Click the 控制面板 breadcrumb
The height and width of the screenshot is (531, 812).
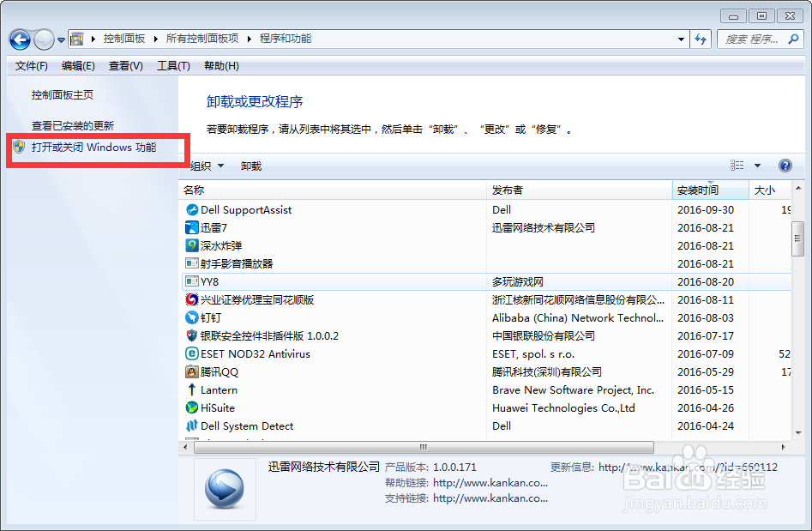[x=123, y=39]
